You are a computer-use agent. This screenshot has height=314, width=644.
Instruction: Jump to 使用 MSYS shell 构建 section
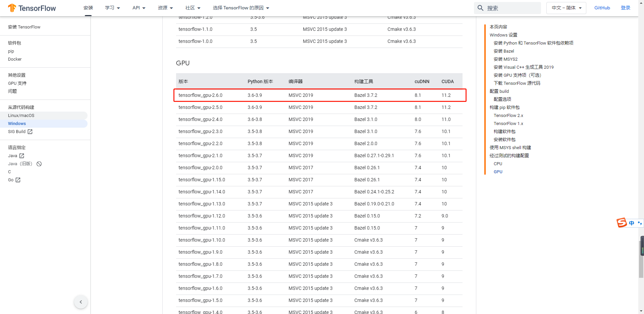[x=510, y=148]
